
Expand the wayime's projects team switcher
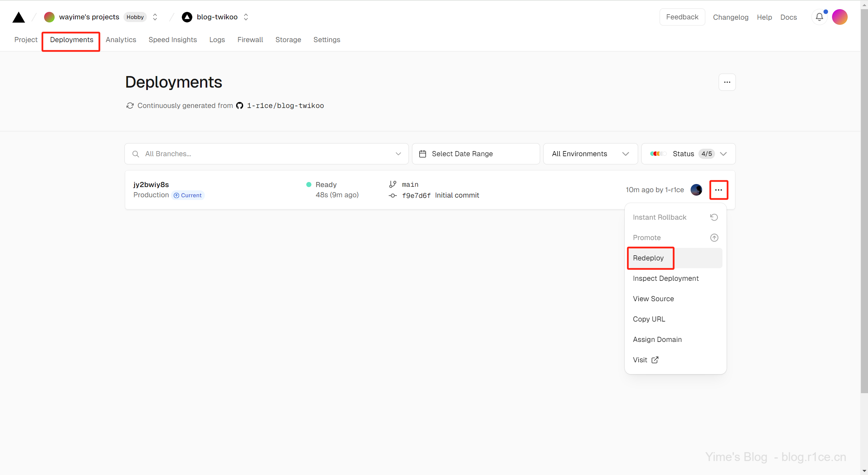155,17
